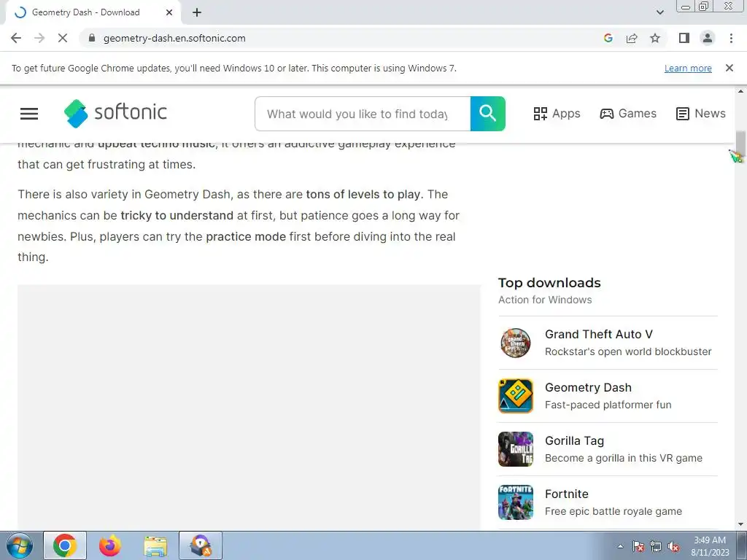The height and width of the screenshot is (560, 747).
Task: Click the Chrome taskbar icon
Action: tap(65, 545)
